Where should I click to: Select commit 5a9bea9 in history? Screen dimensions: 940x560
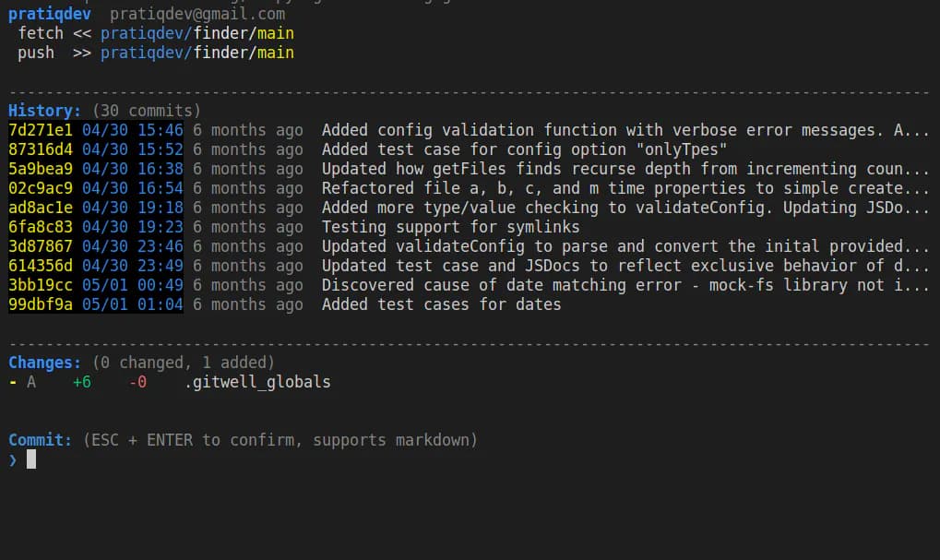pyautogui.click(x=40, y=169)
